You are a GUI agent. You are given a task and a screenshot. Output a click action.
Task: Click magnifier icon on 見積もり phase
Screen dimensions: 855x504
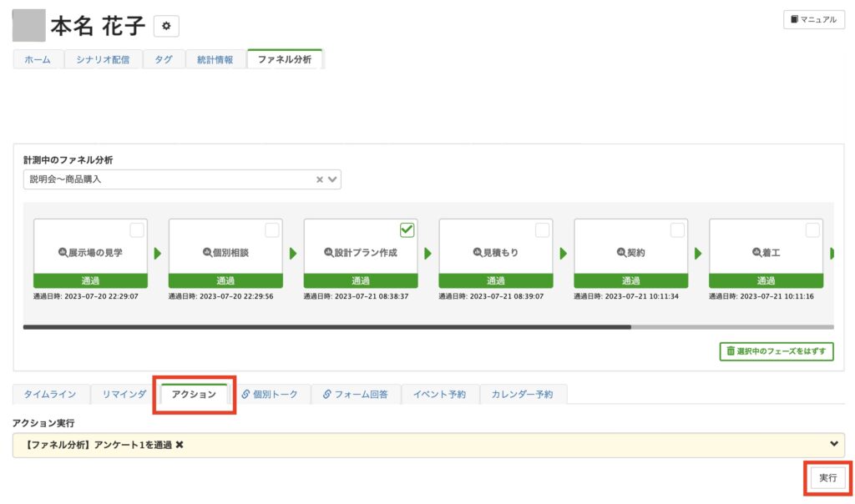(478, 253)
